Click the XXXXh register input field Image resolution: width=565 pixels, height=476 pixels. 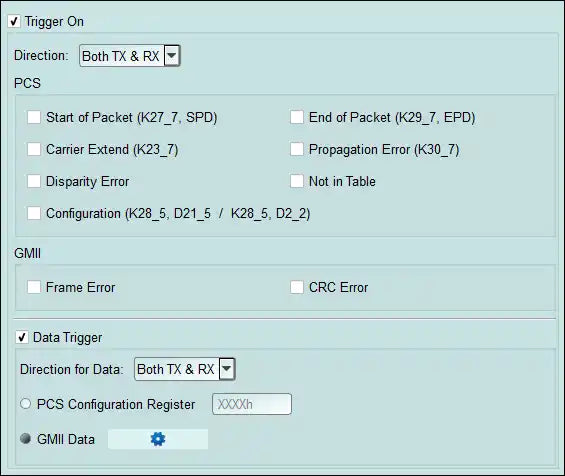[252, 404]
